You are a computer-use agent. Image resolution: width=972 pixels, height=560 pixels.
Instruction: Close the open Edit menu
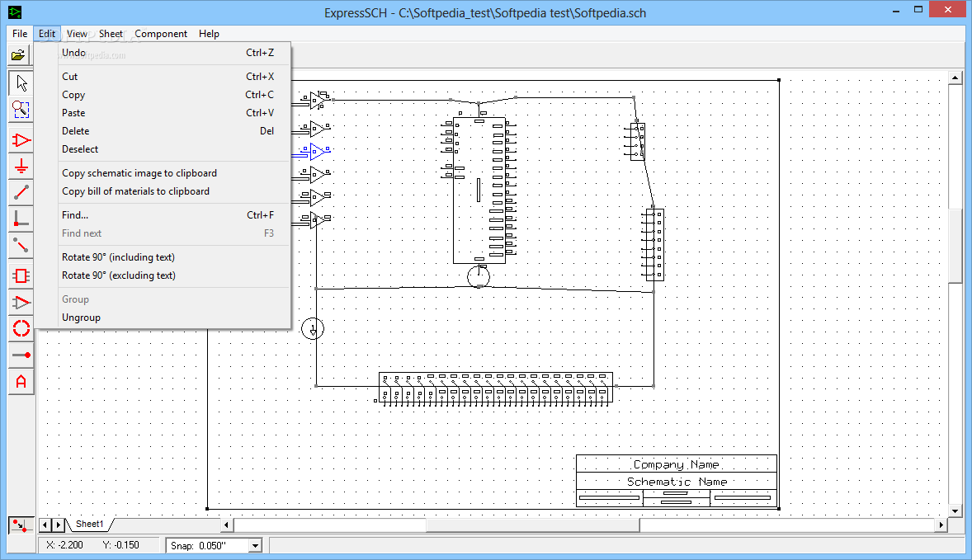click(47, 34)
